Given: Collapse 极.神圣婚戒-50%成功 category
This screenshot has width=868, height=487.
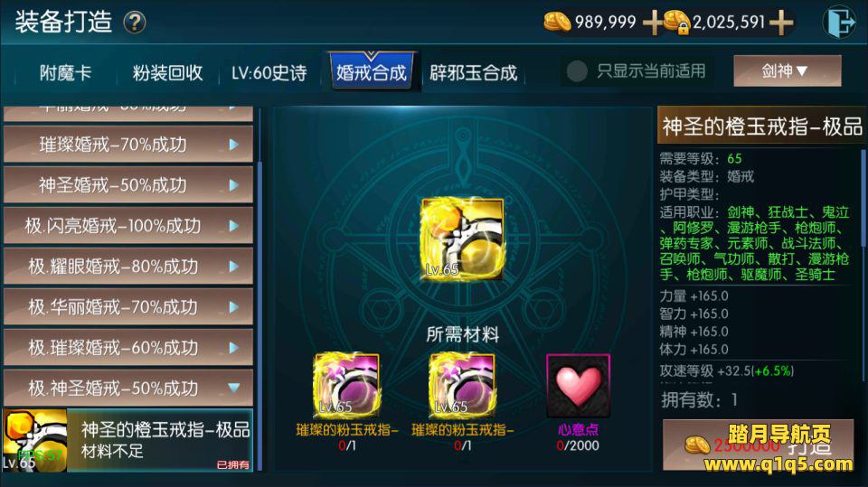Looking at the screenshot, I should click(128, 388).
